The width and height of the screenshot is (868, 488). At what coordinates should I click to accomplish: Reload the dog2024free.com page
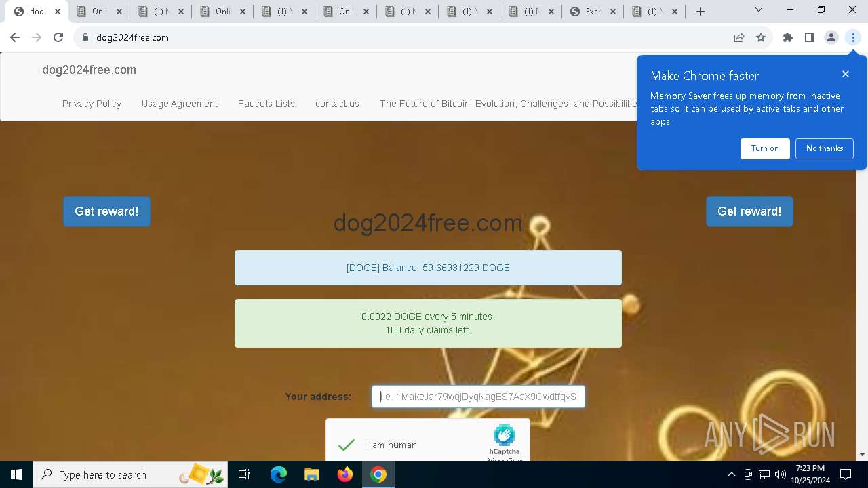tap(58, 37)
